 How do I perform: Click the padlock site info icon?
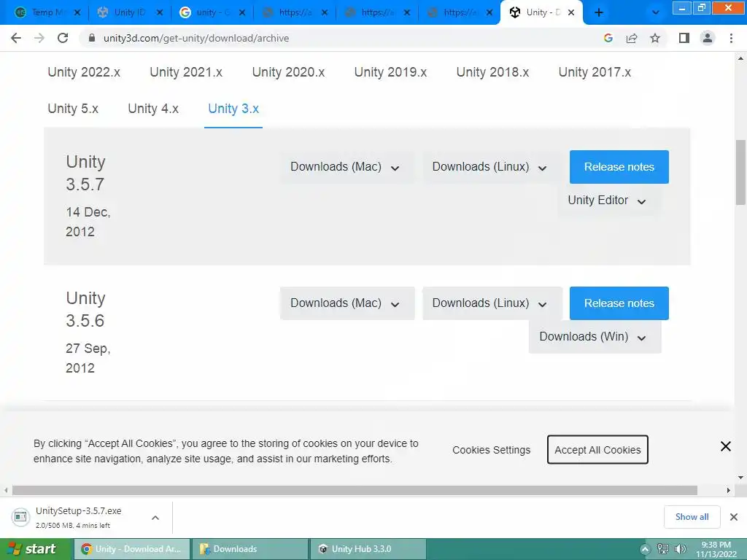click(x=92, y=38)
